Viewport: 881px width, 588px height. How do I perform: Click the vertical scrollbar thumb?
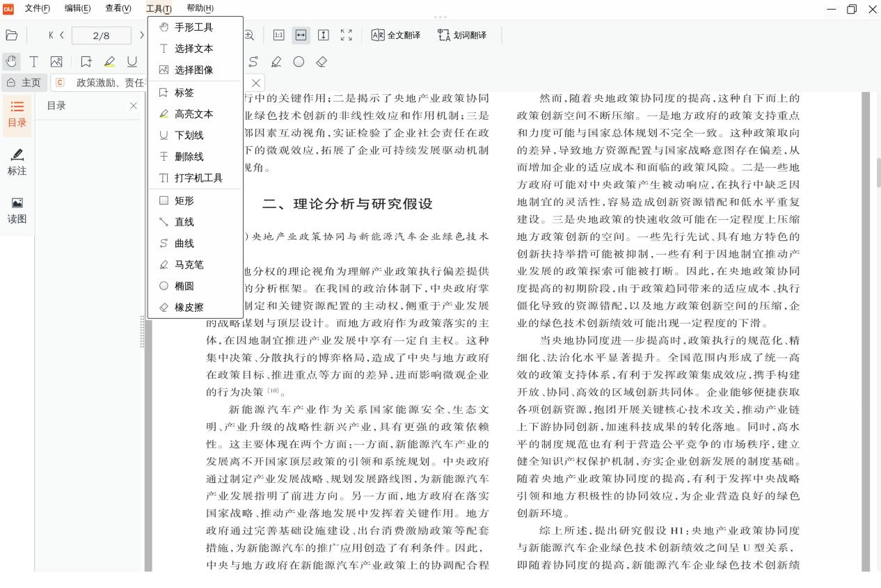coord(878,173)
